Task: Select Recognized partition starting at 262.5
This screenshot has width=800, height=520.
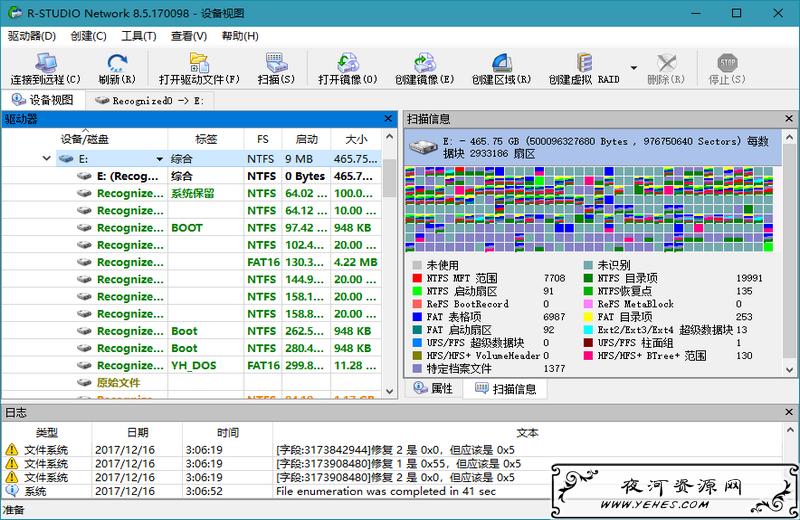Action: tap(192, 331)
